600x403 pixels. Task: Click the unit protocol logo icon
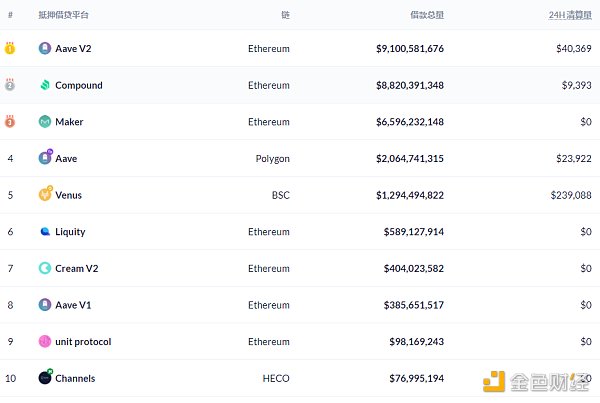click(x=45, y=341)
